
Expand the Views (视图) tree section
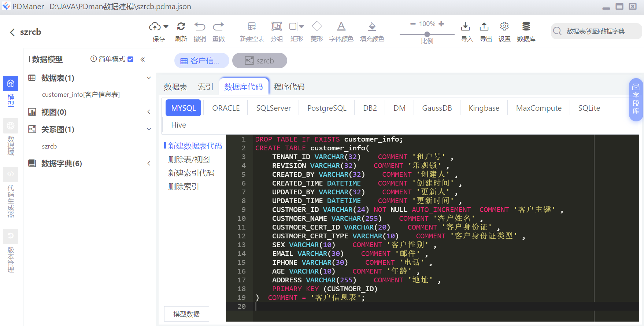[x=149, y=112]
